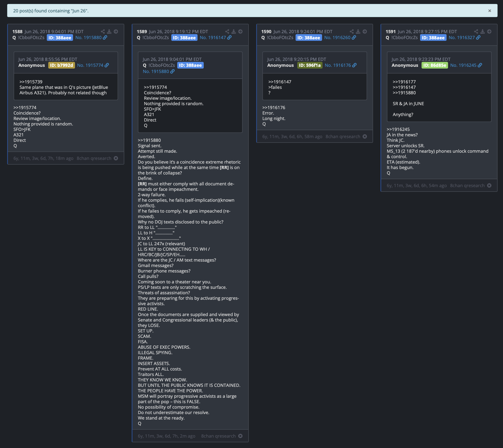503x448 pixels.
Task: Click the 'RED LINE.' text line
Action: tap(148, 309)
